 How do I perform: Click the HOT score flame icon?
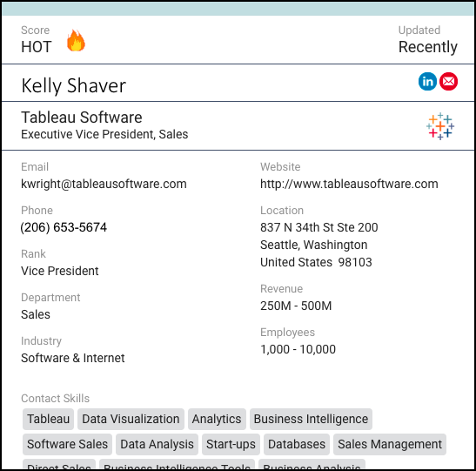[76, 40]
